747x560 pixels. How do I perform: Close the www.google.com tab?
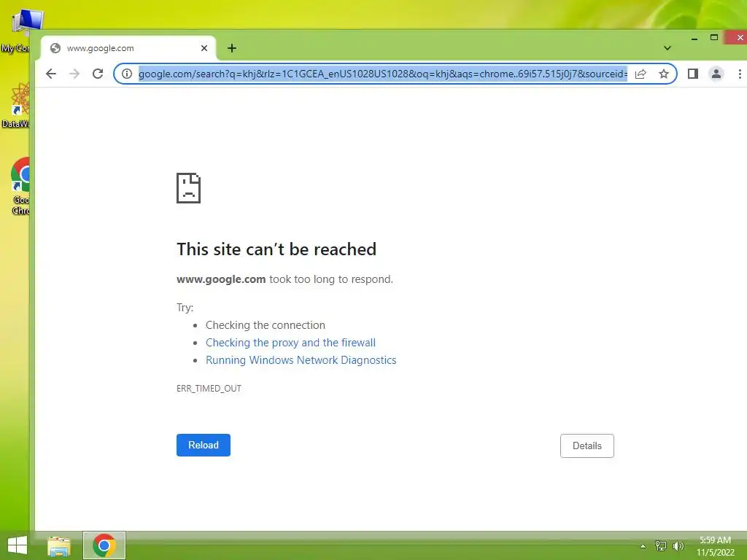coord(204,48)
